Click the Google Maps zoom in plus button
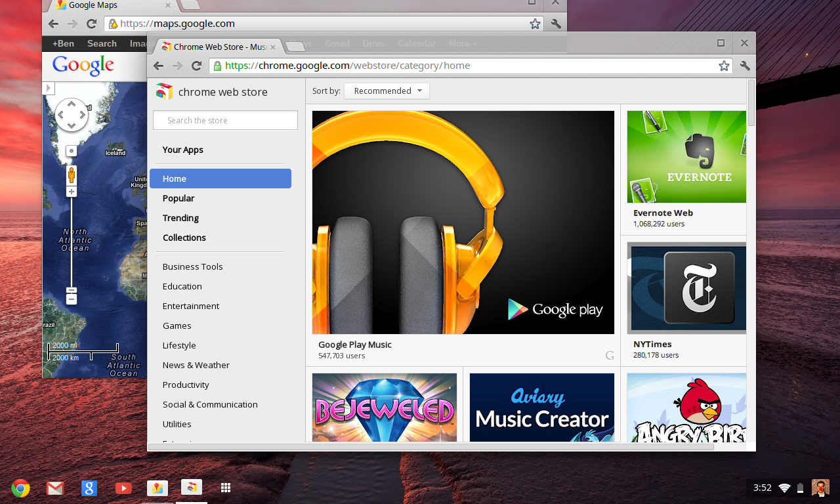This screenshot has width=840, height=504. [x=72, y=192]
